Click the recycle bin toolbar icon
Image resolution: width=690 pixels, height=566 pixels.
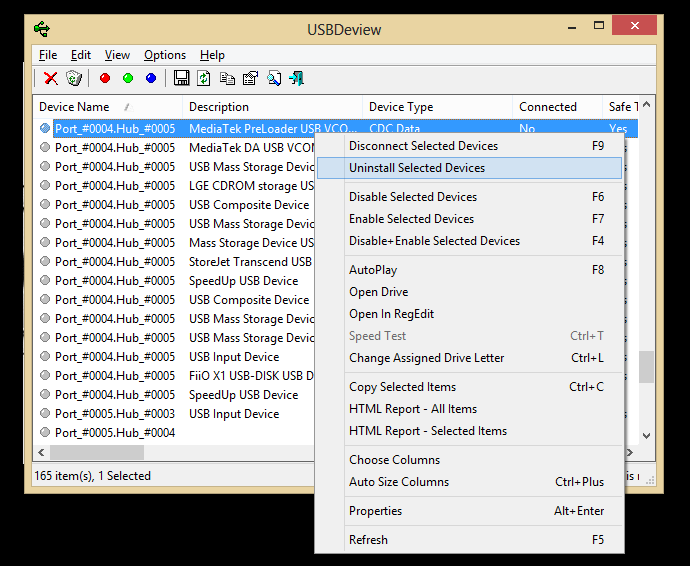click(73, 79)
